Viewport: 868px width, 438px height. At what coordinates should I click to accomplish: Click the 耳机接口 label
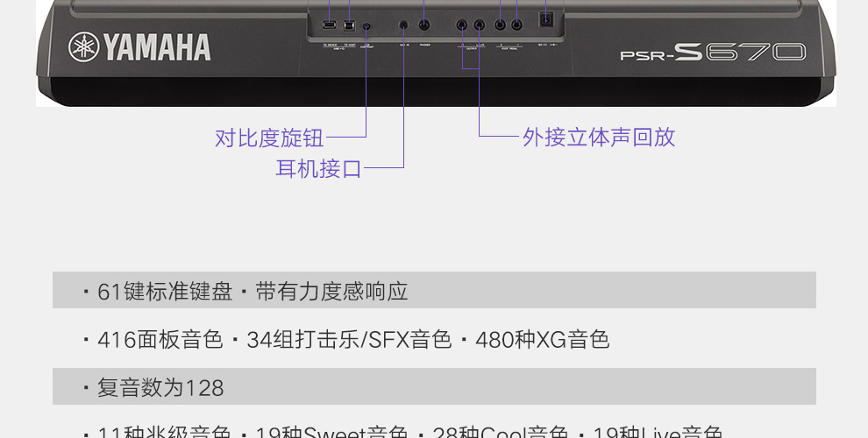click(318, 169)
